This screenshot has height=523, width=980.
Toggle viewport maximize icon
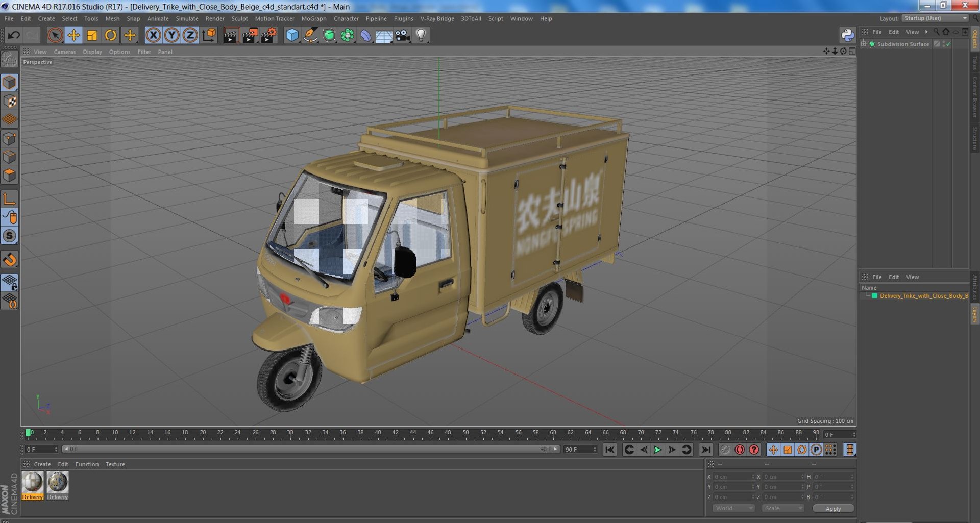pos(852,51)
